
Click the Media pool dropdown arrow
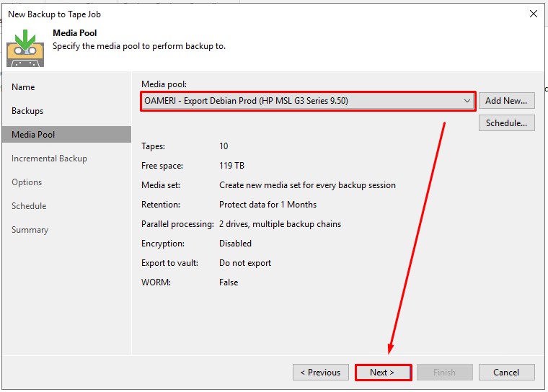pyautogui.click(x=467, y=101)
